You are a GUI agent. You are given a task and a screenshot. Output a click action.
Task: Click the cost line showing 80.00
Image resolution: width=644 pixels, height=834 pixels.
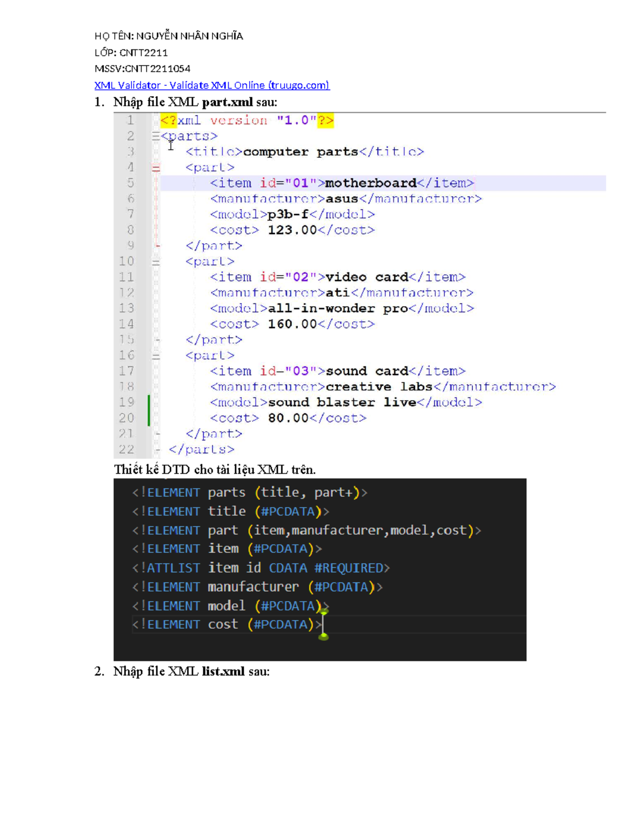288,418
